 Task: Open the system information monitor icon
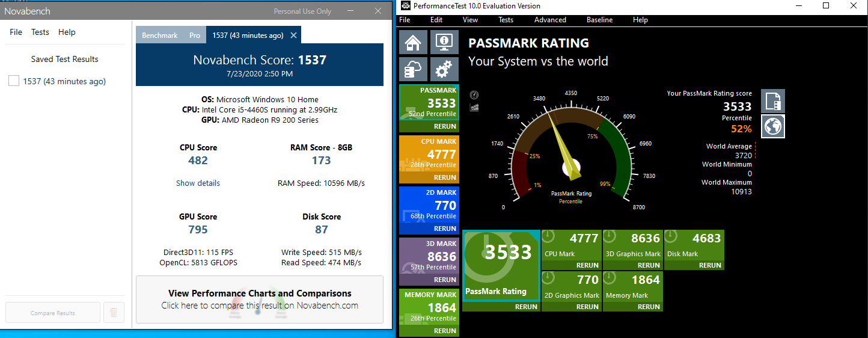444,43
